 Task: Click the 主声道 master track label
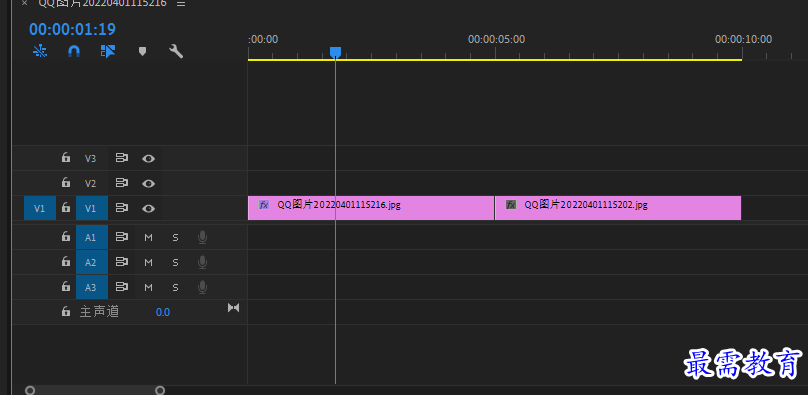[99, 312]
